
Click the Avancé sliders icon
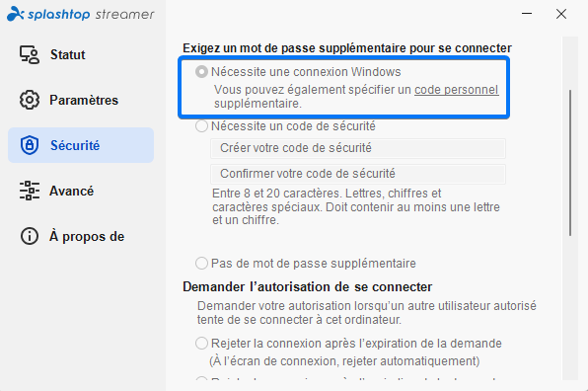(30, 191)
